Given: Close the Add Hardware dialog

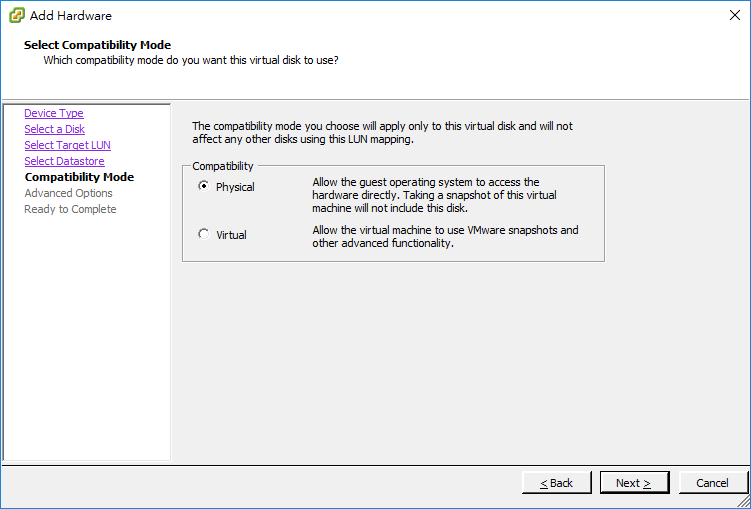Looking at the screenshot, I should [735, 15].
